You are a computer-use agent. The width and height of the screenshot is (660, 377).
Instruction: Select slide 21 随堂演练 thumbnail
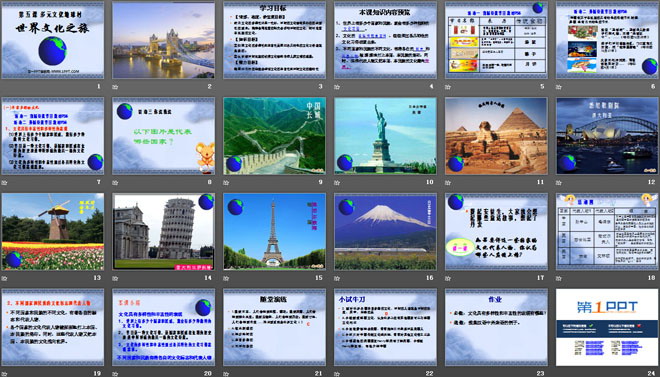(274, 327)
